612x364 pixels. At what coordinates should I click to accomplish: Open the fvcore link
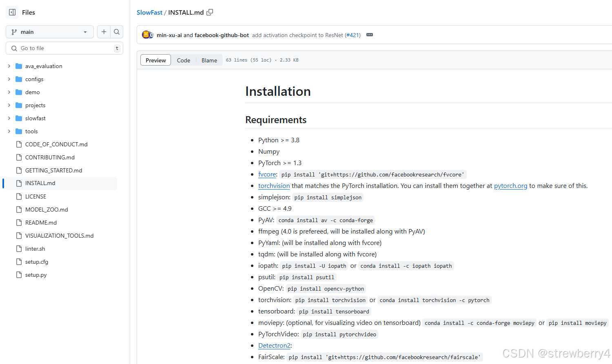(x=267, y=174)
